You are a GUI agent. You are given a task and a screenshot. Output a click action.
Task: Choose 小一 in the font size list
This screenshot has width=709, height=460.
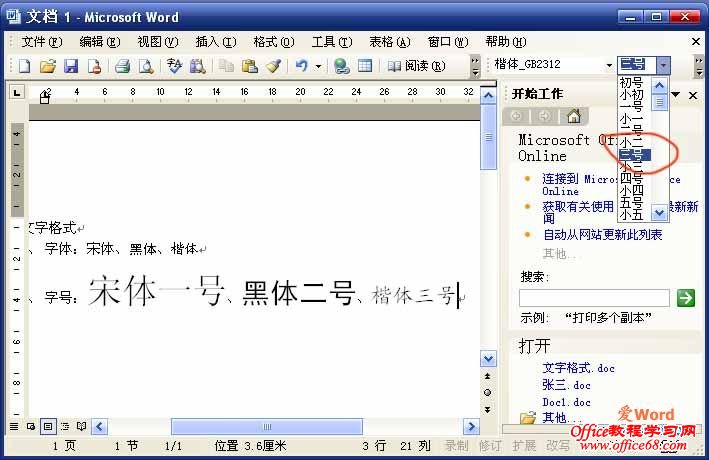click(x=634, y=119)
